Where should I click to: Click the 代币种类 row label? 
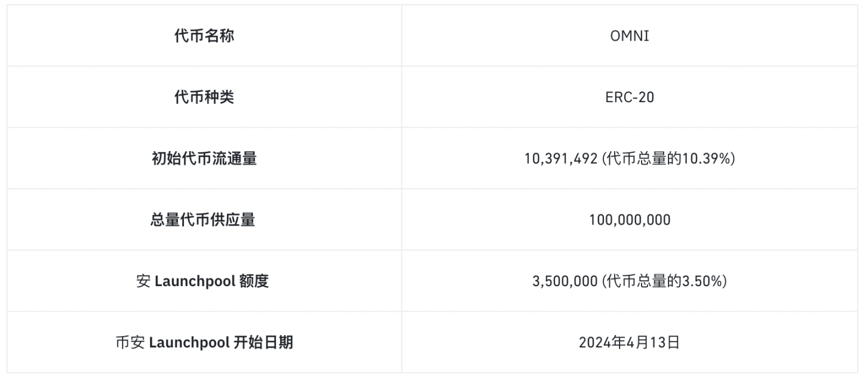tap(204, 97)
